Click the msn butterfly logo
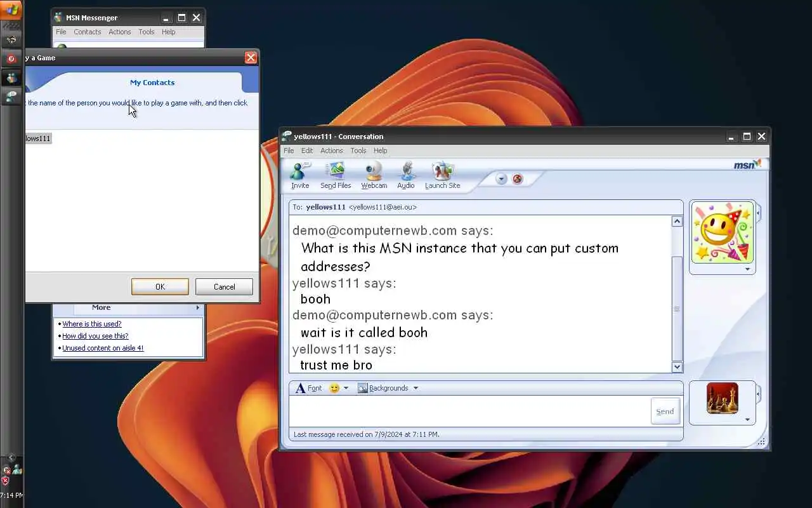The height and width of the screenshot is (508, 812). point(747,164)
